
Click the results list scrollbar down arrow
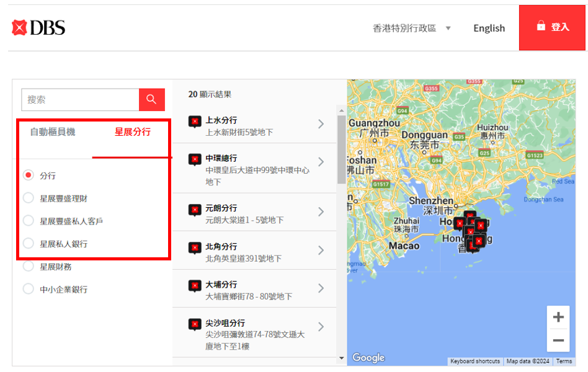[x=341, y=358]
